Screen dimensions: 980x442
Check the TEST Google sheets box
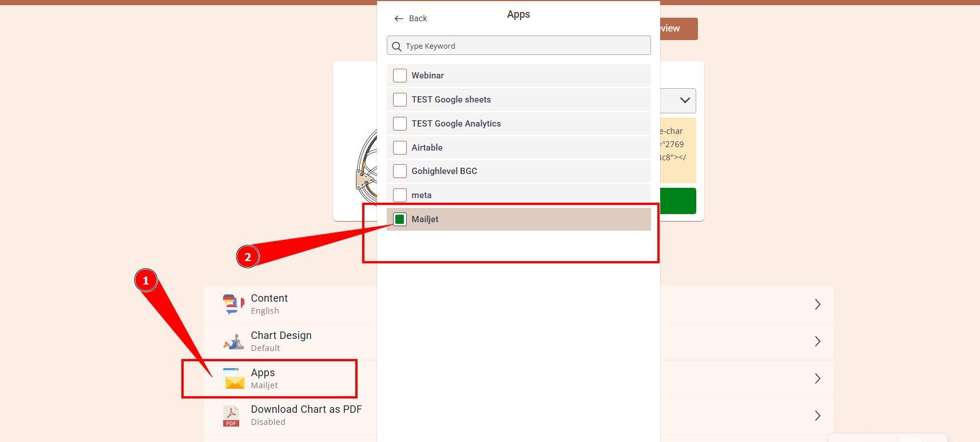point(400,100)
